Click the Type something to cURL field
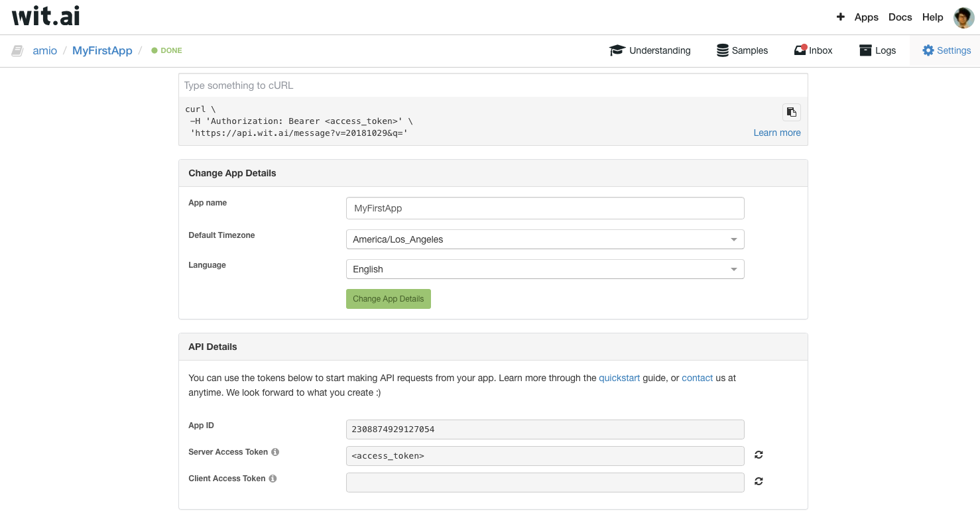Image resolution: width=980 pixels, height=515 pixels. [493, 86]
